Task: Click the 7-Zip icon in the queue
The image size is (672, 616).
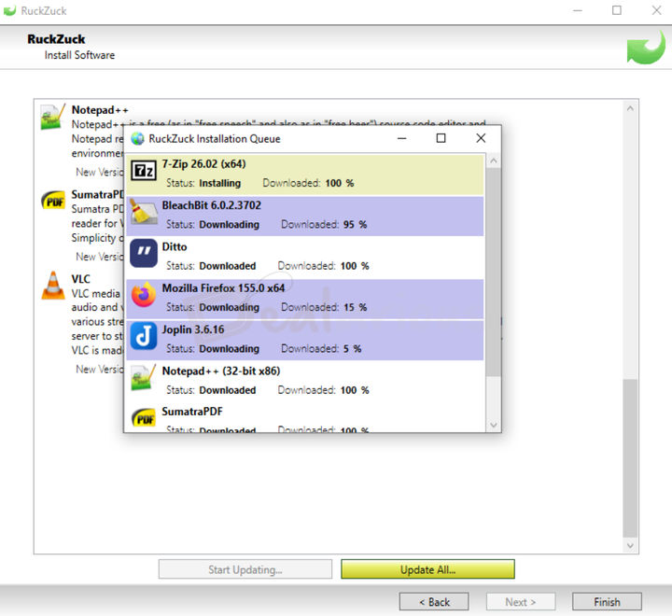Action: [143, 171]
